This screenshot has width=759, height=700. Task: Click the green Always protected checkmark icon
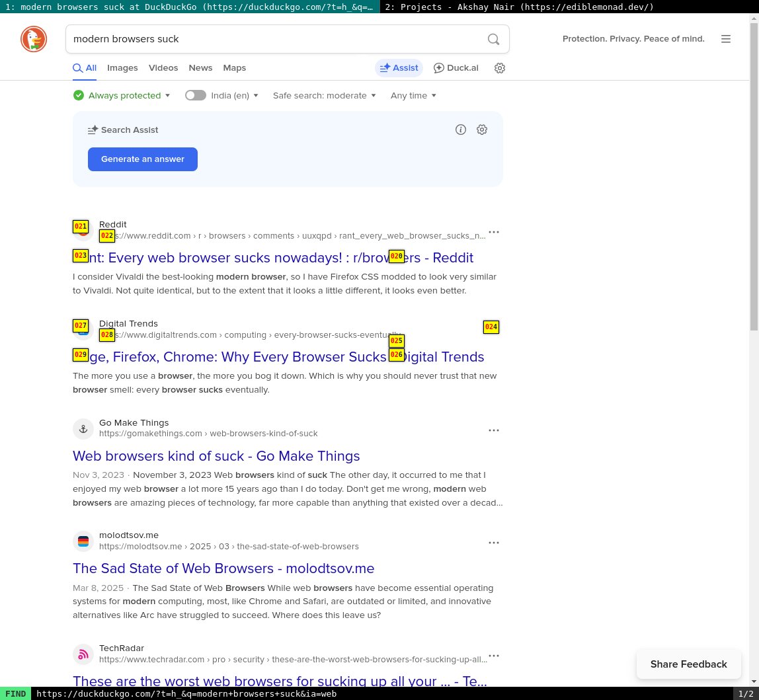(79, 95)
